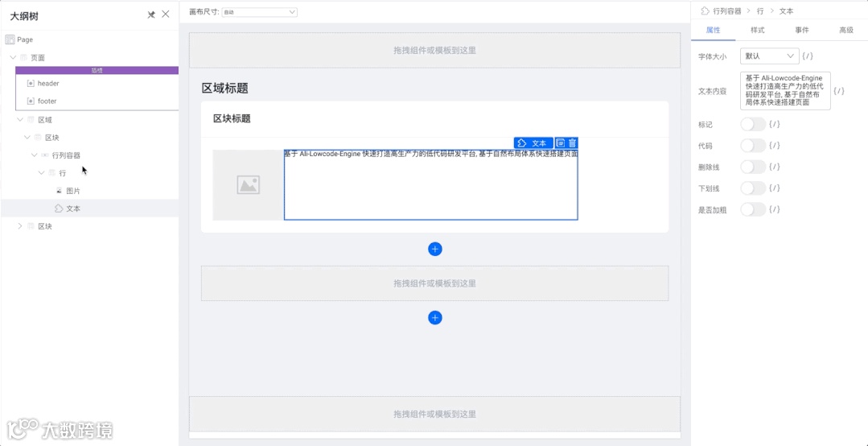Click the Page label in outline tree
The image size is (868, 446).
click(25, 40)
